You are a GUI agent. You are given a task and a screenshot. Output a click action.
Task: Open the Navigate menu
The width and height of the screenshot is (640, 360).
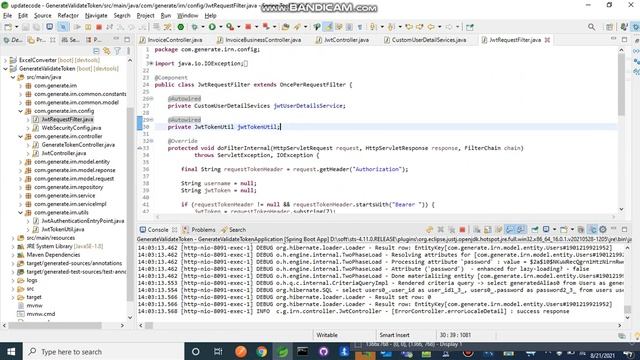coord(96,16)
